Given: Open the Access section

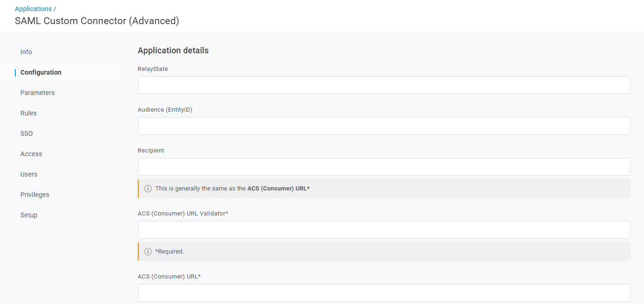Looking at the screenshot, I should click(31, 154).
